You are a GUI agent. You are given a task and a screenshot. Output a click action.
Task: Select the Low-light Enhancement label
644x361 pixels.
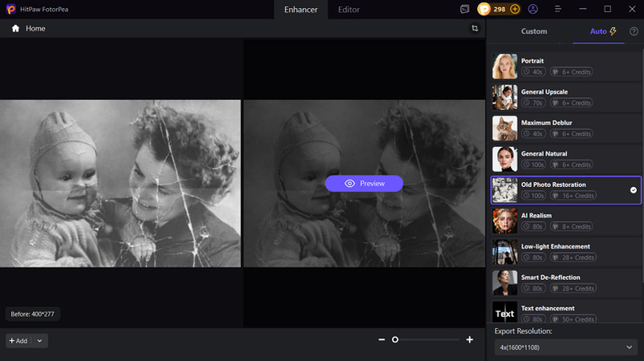click(555, 246)
